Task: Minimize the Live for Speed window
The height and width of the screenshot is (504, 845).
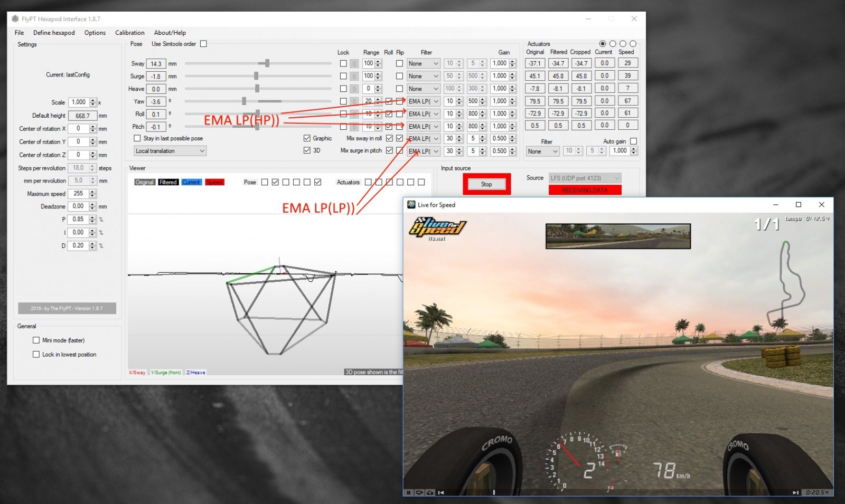Action: [x=775, y=205]
